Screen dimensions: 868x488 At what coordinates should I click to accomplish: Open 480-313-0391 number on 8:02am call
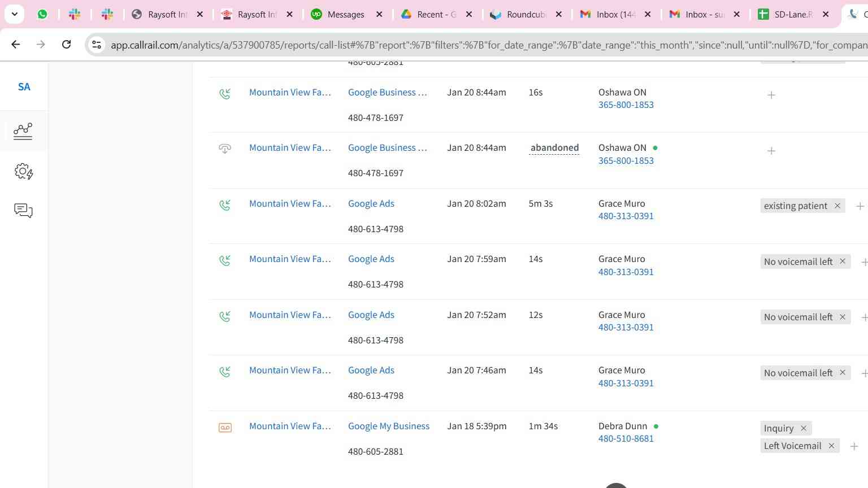[x=626, y=216]
